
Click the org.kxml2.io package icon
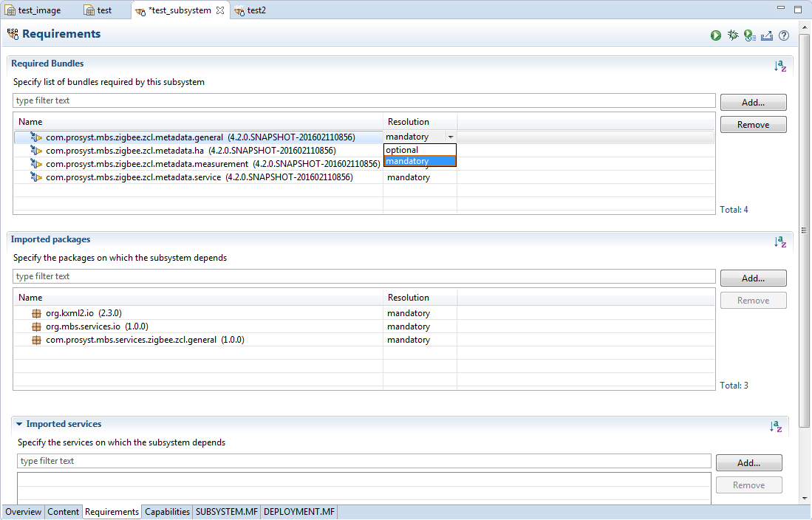point(36,313)
